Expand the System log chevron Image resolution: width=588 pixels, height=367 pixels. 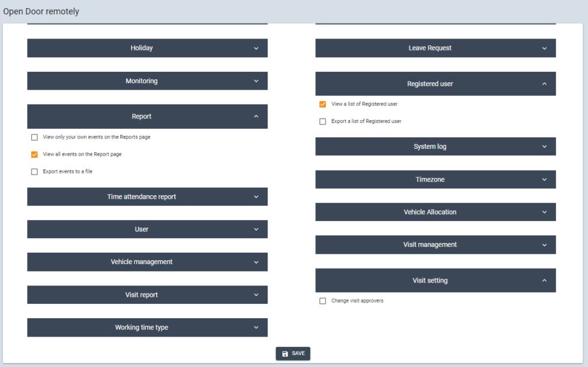point(544,146)
